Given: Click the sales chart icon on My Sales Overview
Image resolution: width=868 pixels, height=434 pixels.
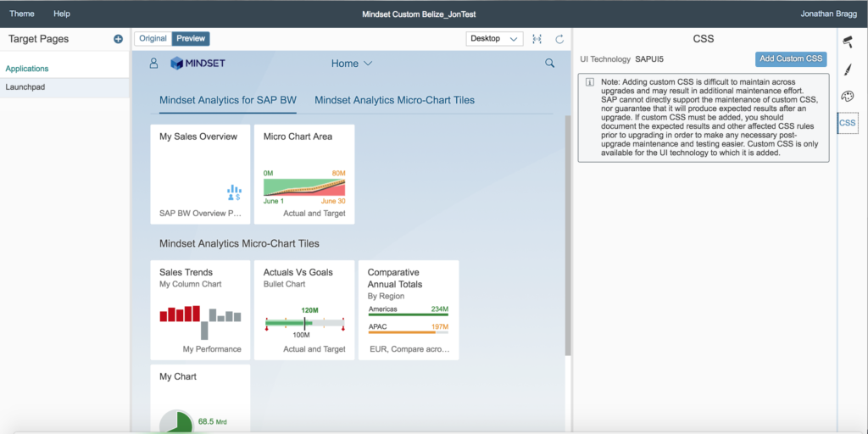Looking at the screenshot, I should pos(234,192).
